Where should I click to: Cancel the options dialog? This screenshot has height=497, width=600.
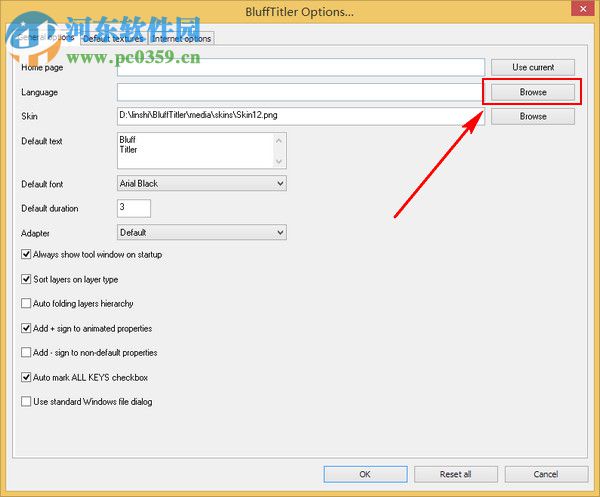tap(546, 474)
